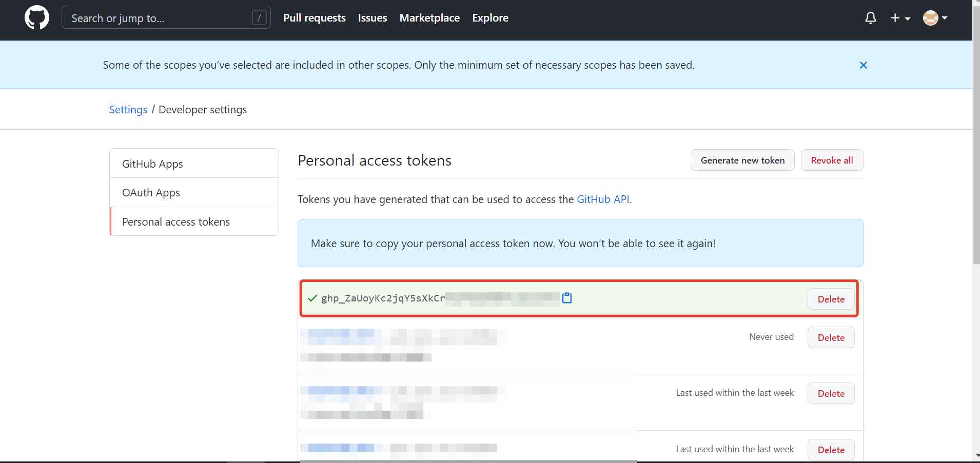This screenshot has width=980, height=463.
Task: Open Pull requests in top navigation
Action: [315, 18]
